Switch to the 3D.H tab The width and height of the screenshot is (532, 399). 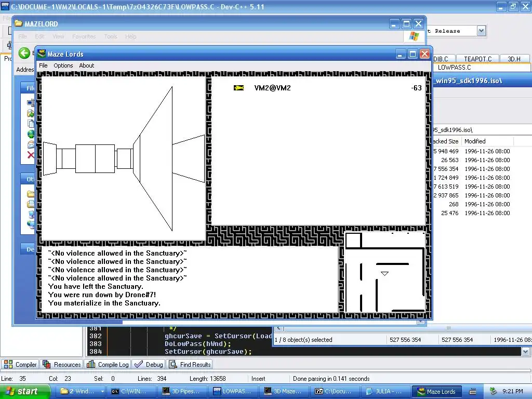514,59
